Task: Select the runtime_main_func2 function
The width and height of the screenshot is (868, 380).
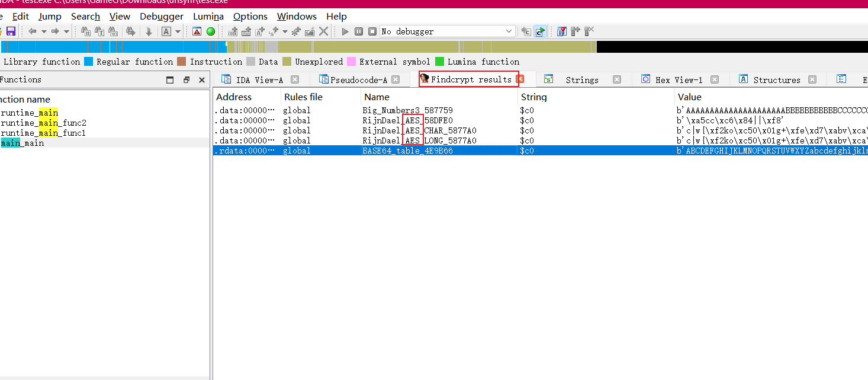Action: (x=44, y=123)
